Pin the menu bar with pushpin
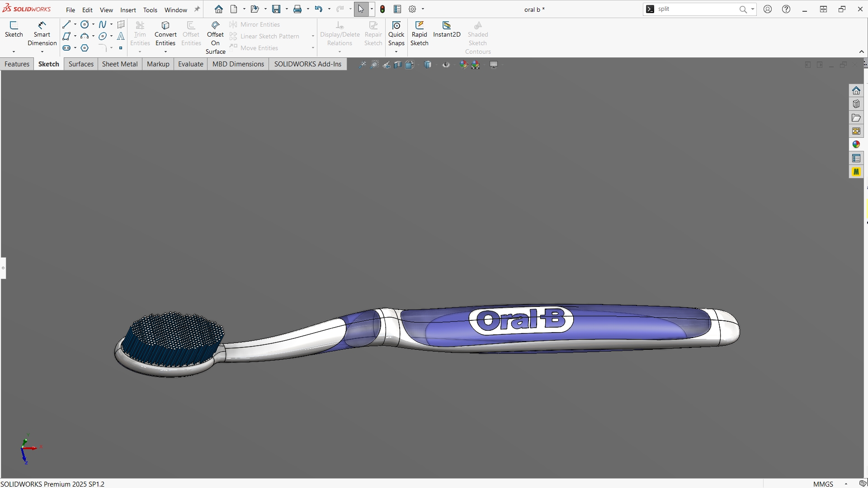 coord(197,9)
